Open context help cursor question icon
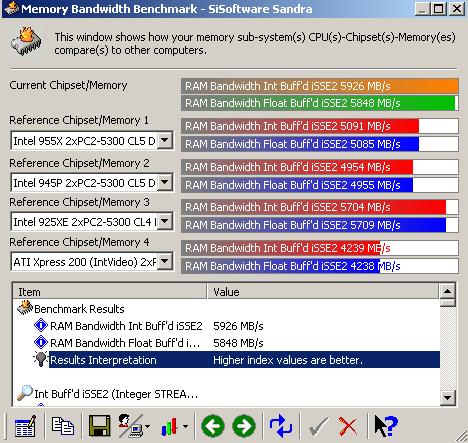Screen dimensions: 468x443 (x=386, y=426)
